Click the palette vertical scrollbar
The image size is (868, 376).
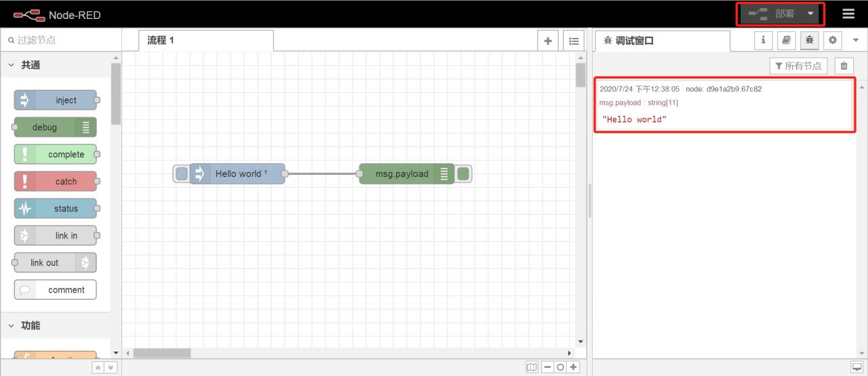pyautogui.click(x=115, y=94)
